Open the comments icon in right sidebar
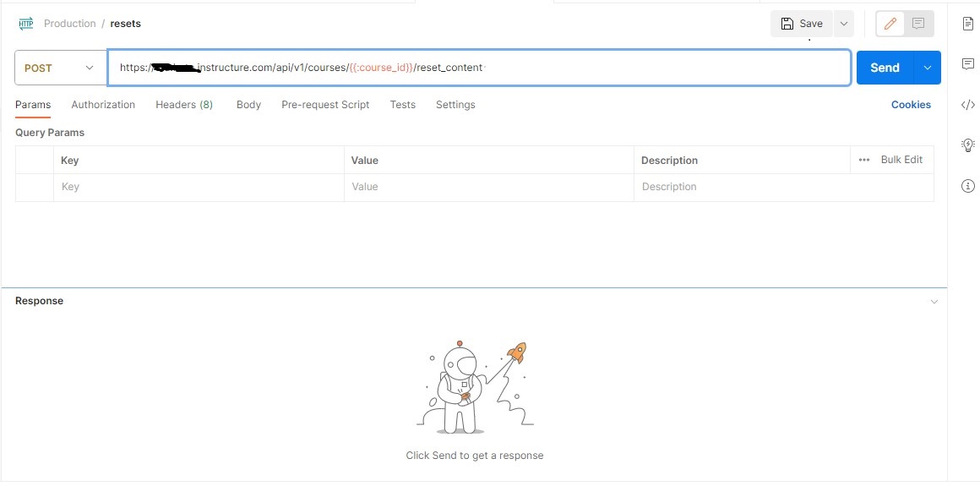This screenshot has width=980, height=486. point(967,63)
